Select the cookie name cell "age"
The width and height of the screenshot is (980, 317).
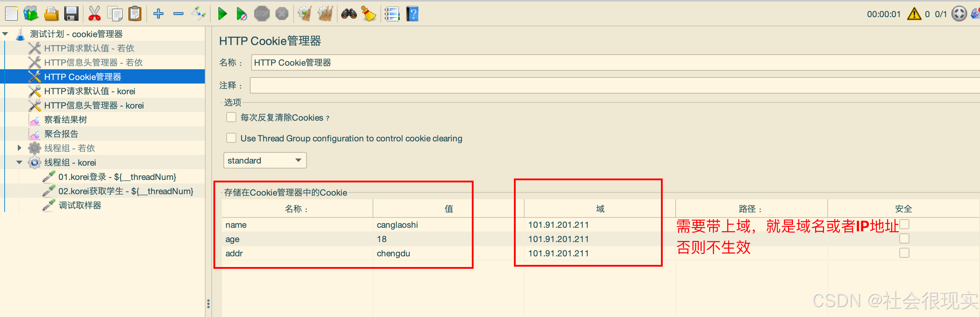coord(297,239)
